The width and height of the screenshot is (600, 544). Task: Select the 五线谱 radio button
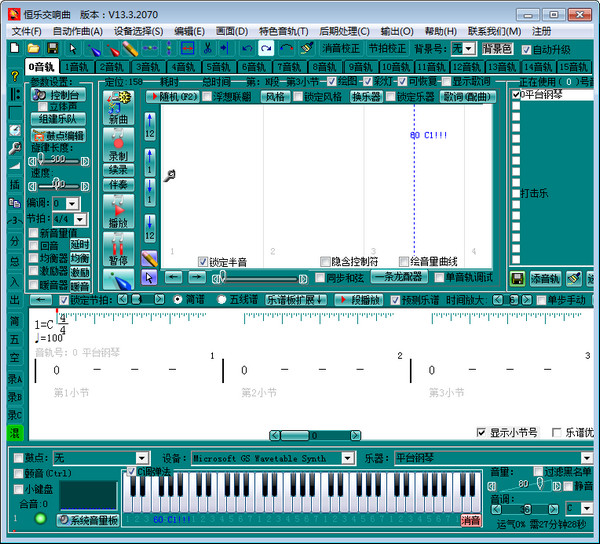tap(222, 299)
